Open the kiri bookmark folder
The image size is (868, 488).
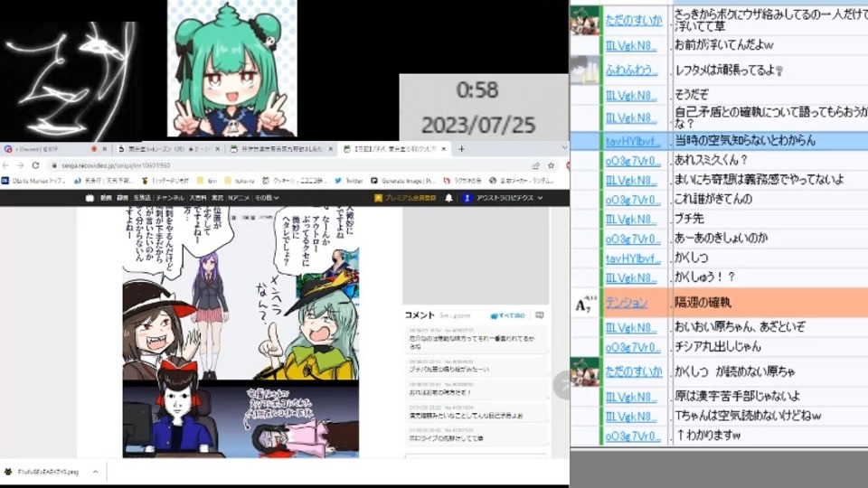208,181
